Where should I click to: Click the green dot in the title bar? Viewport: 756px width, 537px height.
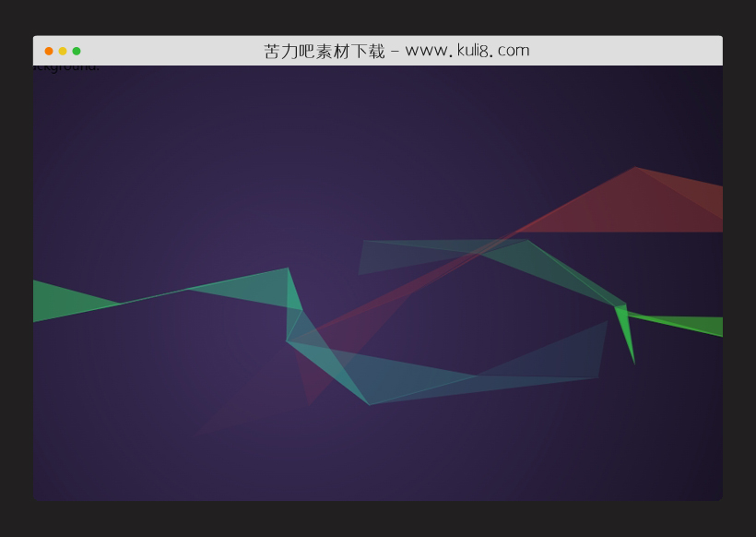pyautogui.click(x=77, y=51)
